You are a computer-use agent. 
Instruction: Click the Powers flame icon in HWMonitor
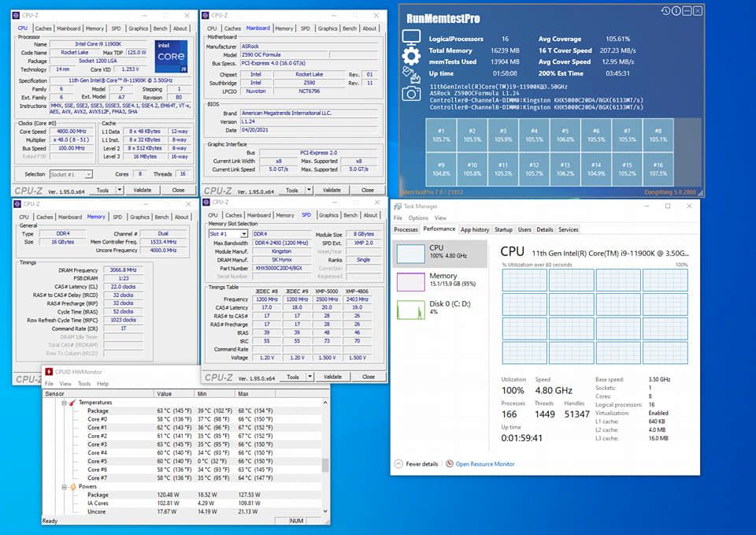[72, 486]
